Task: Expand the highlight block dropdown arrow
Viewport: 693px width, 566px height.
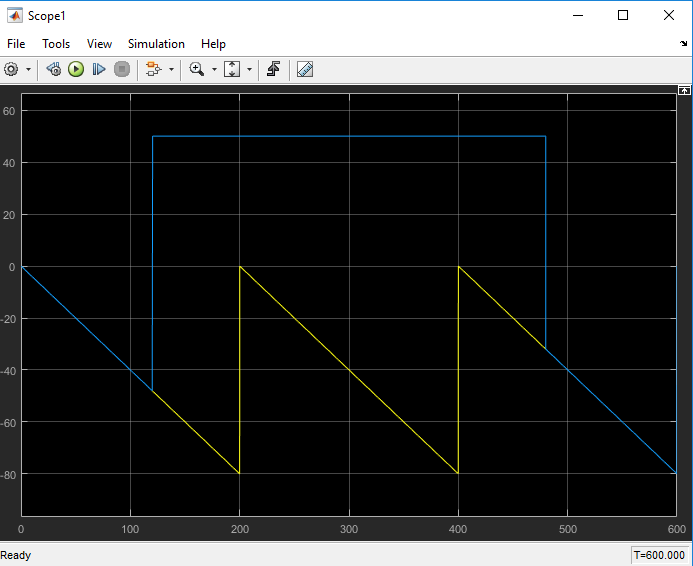Action: pyautogui.click(x=171, y=69)
